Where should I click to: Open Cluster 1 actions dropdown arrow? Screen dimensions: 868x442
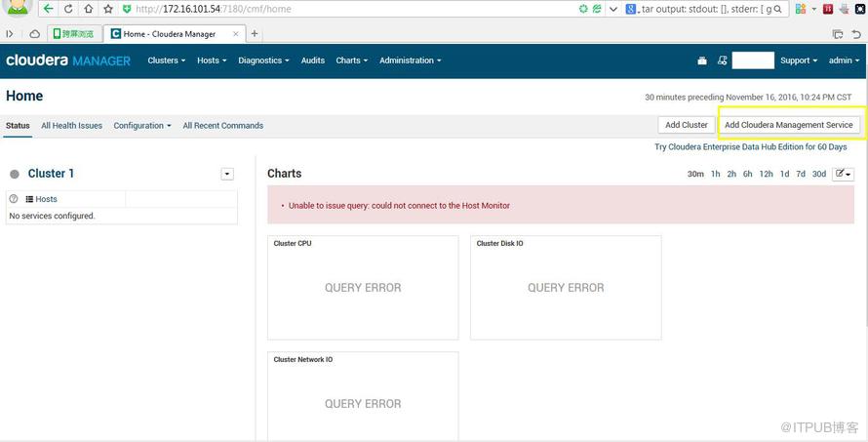227,174
